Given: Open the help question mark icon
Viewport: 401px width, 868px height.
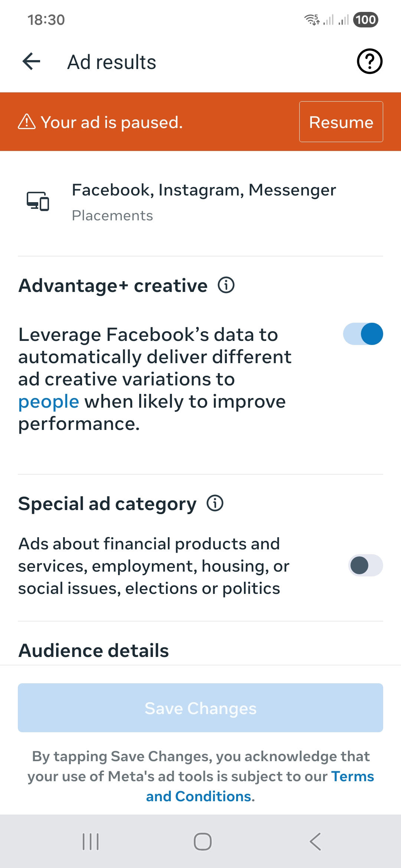Looking at the screenshot, I should tap(369, 61).
